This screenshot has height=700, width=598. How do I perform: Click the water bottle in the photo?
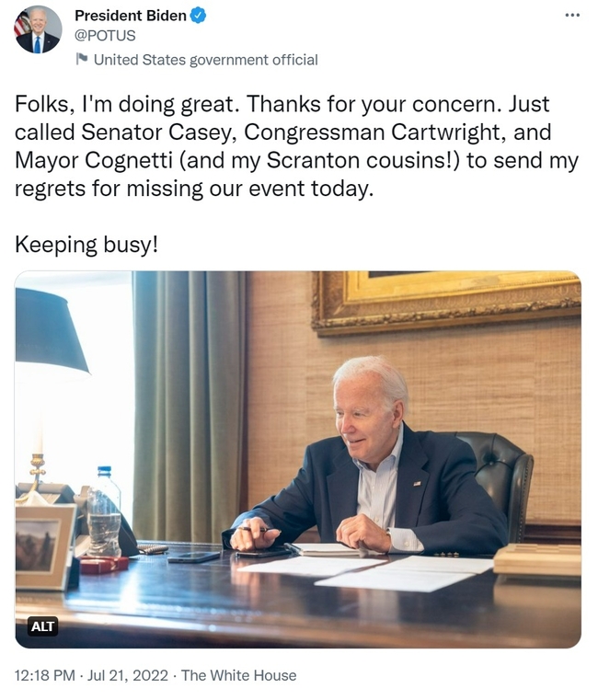pyautogui.click(x=104, y=511)
